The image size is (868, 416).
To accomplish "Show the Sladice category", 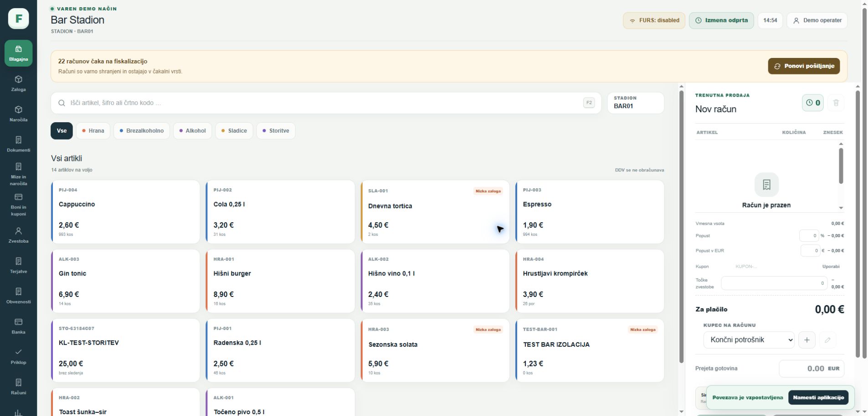I will click(x=234, y=131).
